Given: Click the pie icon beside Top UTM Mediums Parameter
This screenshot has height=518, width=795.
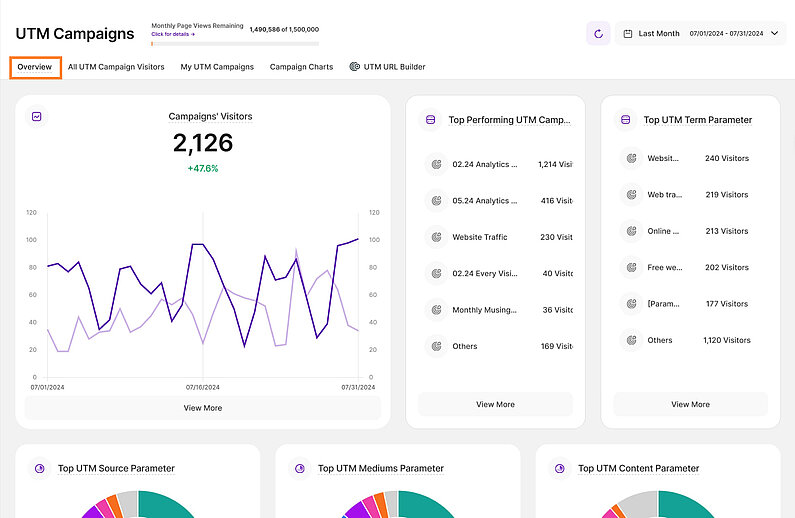Looking at the screenshot, I should (300, 467).
